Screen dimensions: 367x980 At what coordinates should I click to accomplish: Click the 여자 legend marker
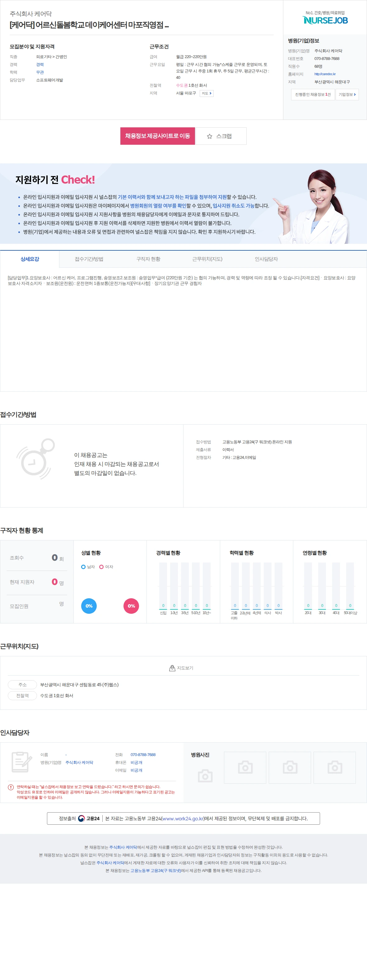coord(101,567)
